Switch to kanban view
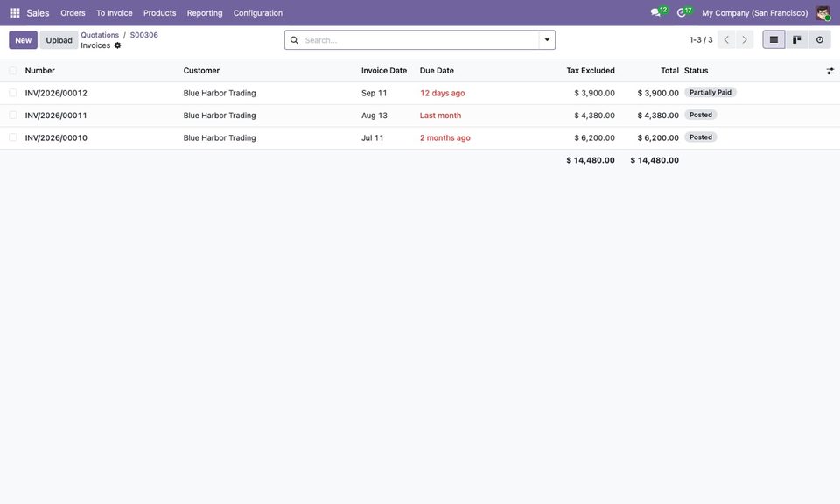Screen dimensions: 840x504 (x=796, y=39)
